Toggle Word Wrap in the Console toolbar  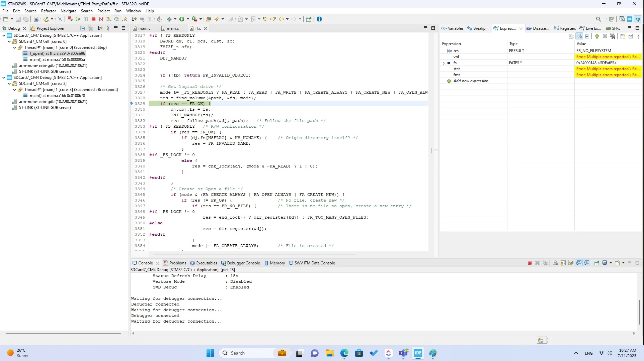pyautogui.click(x=571, y=263)
